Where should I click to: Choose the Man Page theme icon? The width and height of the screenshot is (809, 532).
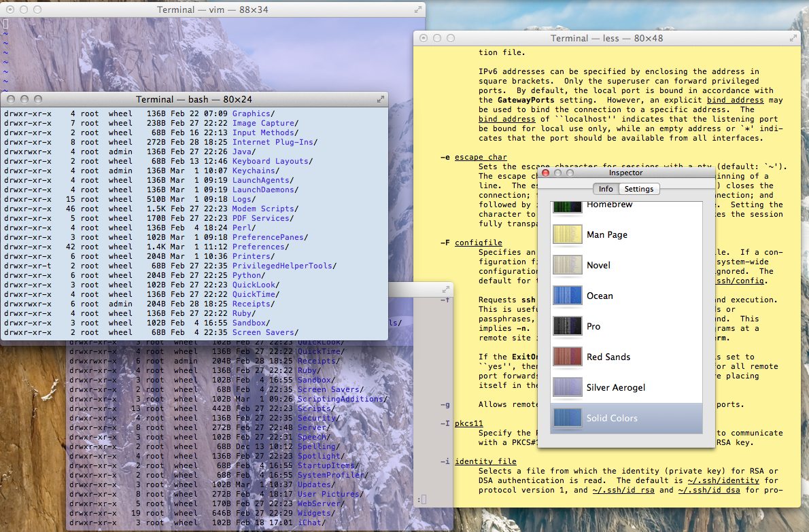point(567,234)
